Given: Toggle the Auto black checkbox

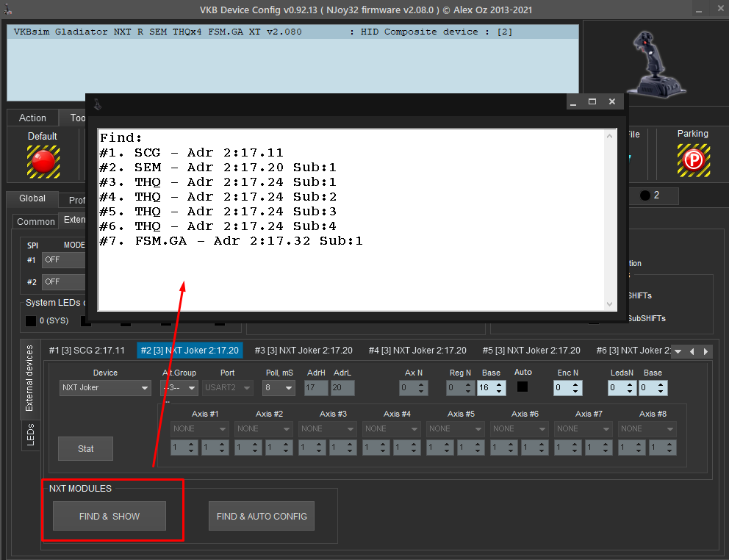Looking at the screenshot, I should pyautogui.click(x=522, y=387).
